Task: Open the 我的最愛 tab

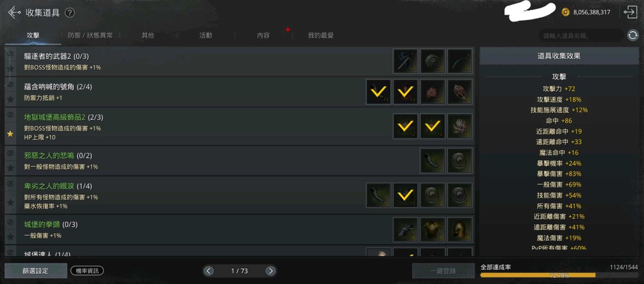Action: point(321,35)
